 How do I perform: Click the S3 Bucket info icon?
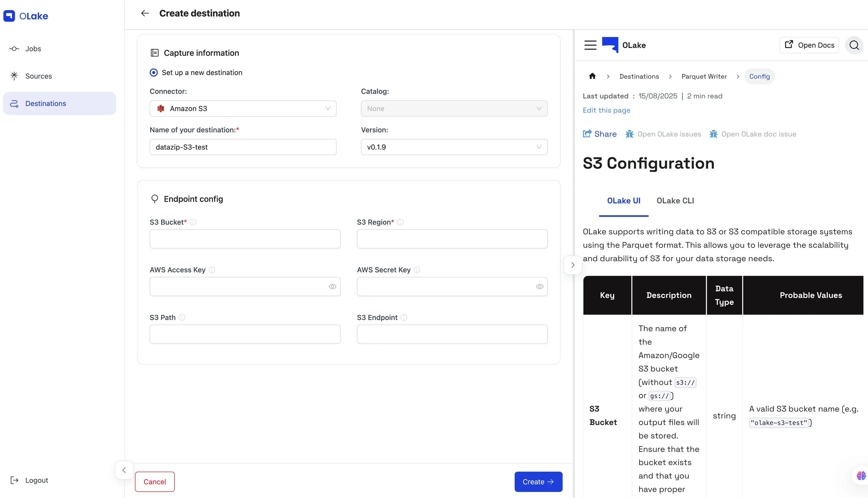pos(193,222)
